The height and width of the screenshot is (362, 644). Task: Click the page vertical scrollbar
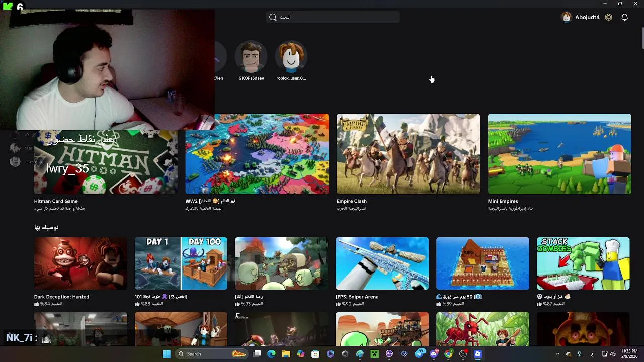[642, 39]
